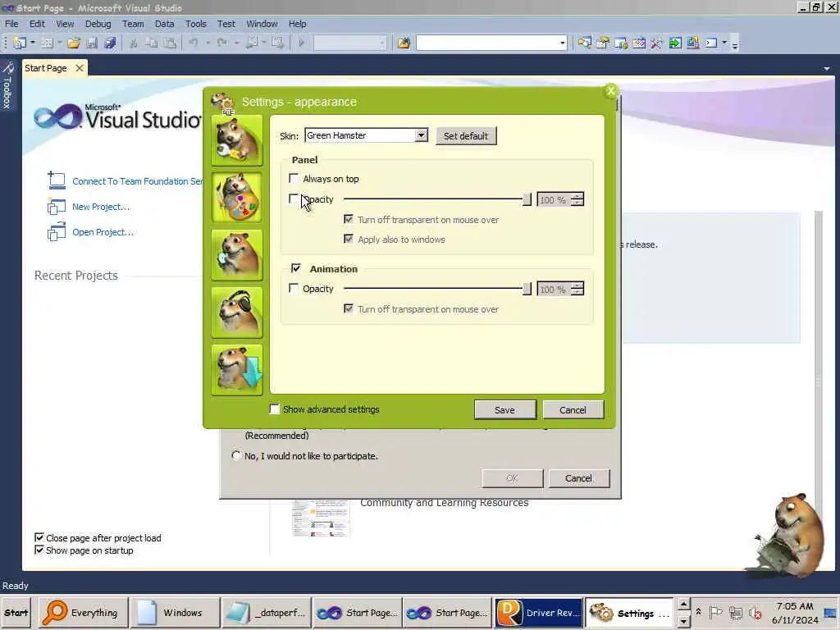Expand hidden system tray icons chevron

699,611
